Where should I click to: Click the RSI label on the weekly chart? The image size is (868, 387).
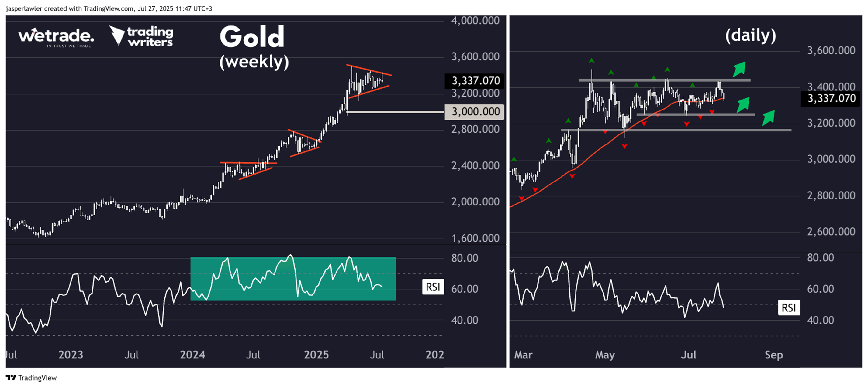tap(433, 287)
